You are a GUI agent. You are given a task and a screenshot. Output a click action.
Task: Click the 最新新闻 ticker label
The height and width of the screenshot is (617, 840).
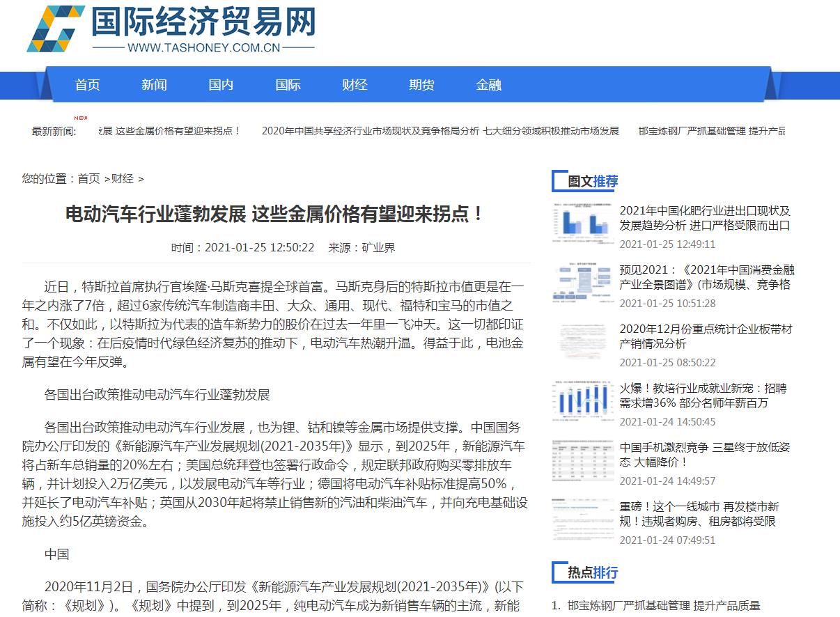[x=54, y=131]
